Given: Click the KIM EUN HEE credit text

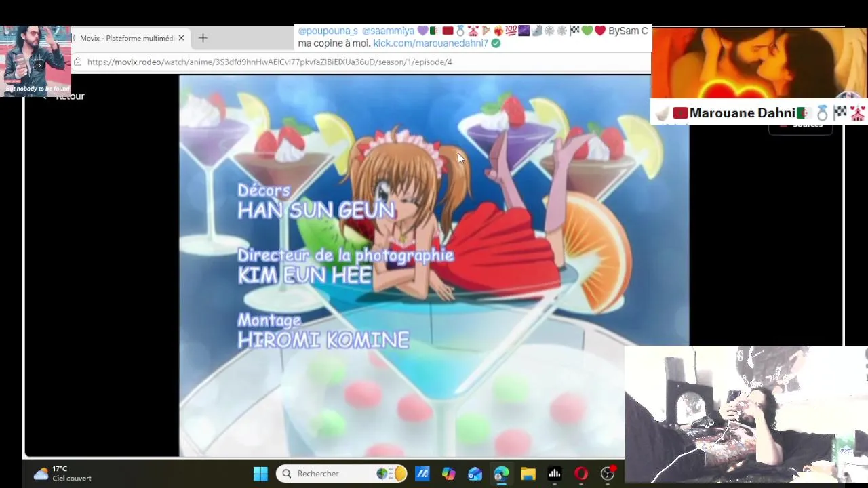Looking at the screenshot, I should coord(304,274).
